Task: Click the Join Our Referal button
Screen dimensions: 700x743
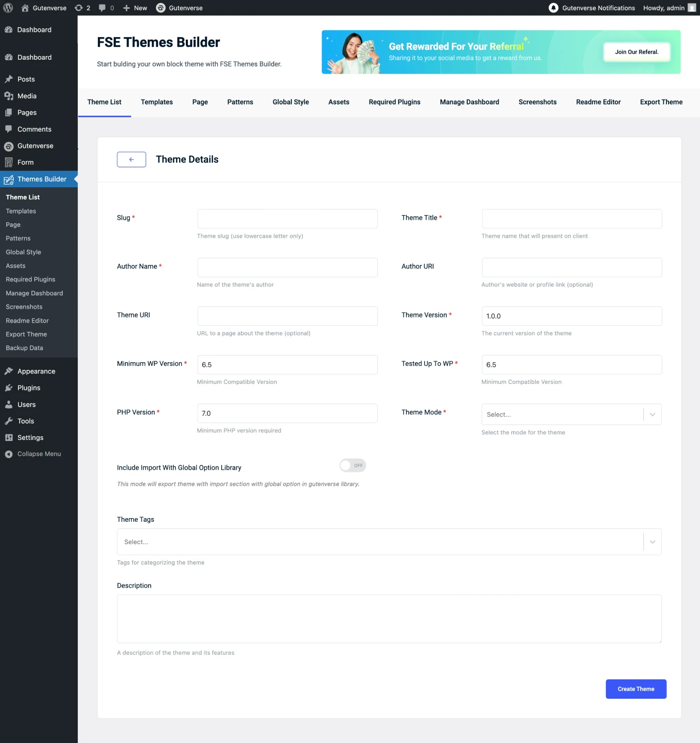Action: [x=637, y=52]
